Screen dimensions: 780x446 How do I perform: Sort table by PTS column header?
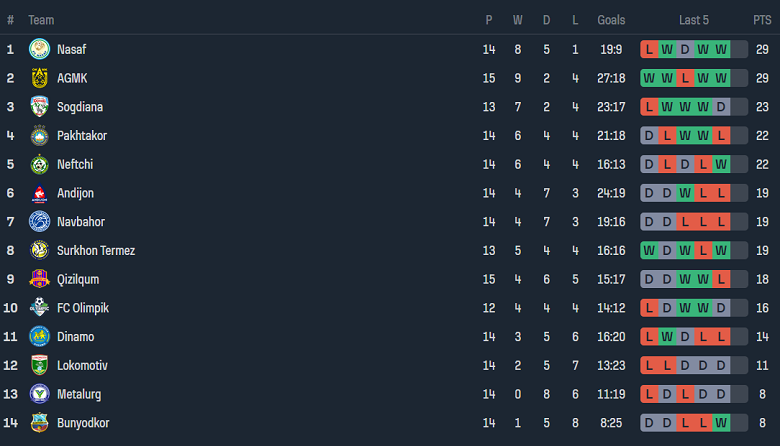tap(762, 20)
